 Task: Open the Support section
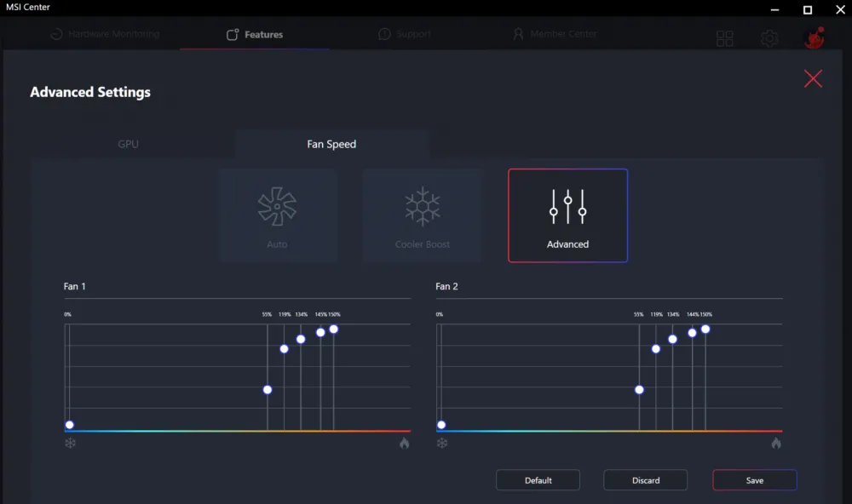[x=405, y=35]
